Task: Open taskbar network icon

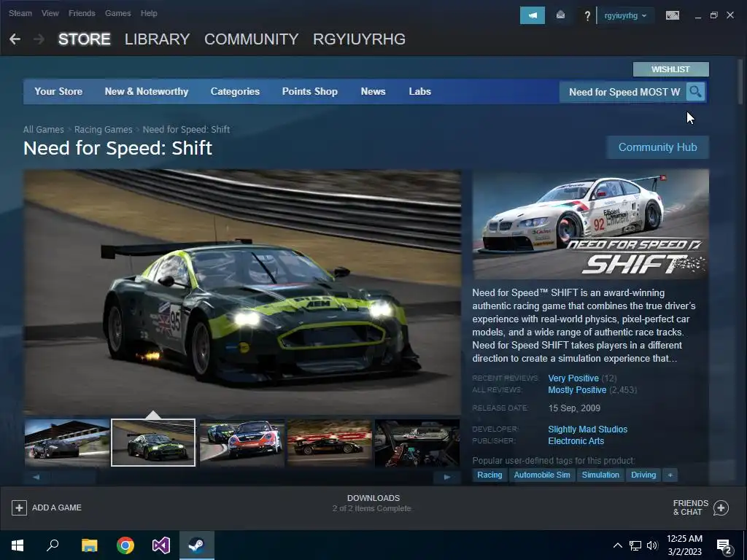Action: (x=635, y=545)
